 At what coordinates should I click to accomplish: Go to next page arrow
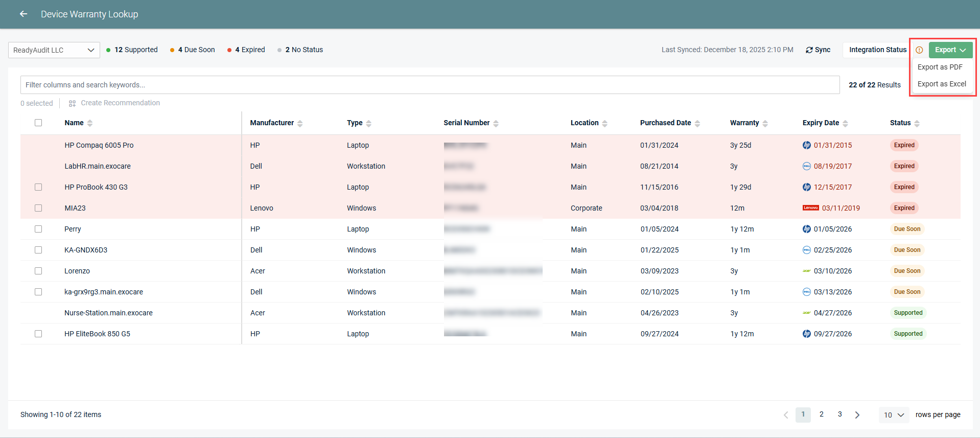[857, 415]
